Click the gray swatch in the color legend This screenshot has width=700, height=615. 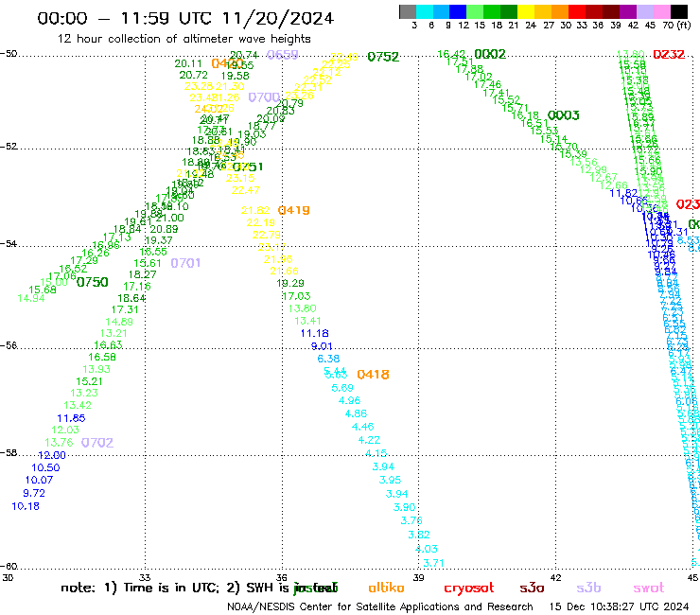(408, 11)
